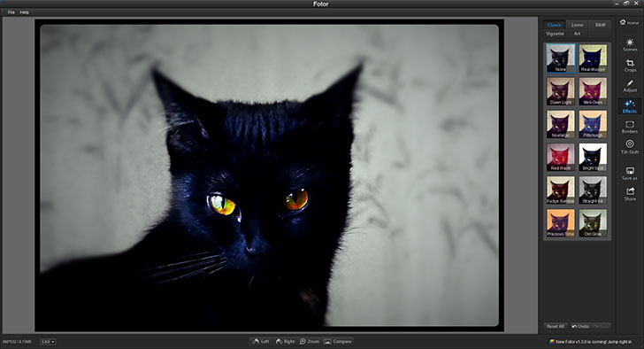The width and height of the screenshot is (644, 349).
Task: Switch to the B&W effects tab
Action: pos(600,25)
